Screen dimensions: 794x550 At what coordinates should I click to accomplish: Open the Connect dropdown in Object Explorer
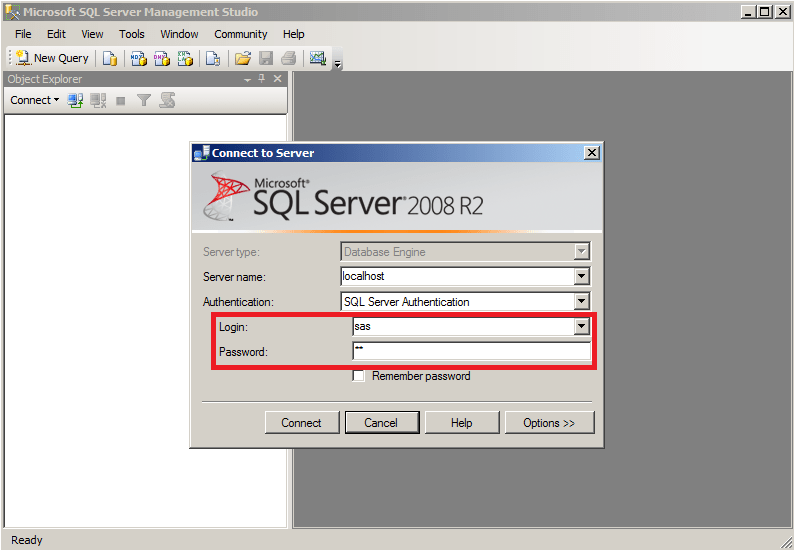click(x=34, y=100)
